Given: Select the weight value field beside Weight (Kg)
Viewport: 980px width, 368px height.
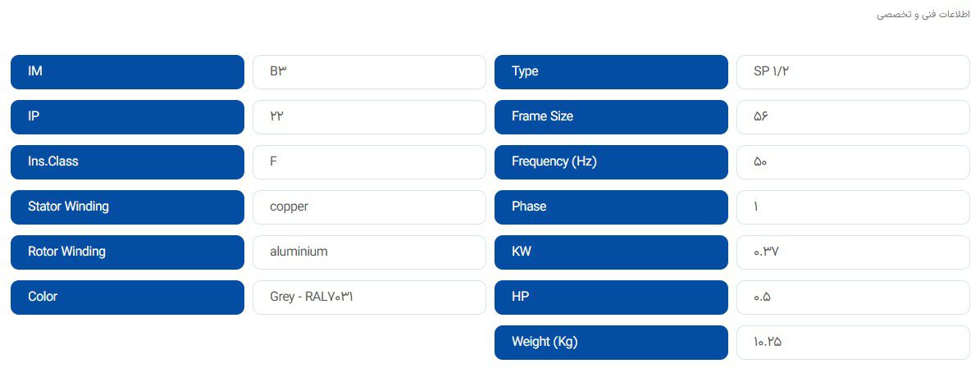Looking at the screenshot, I should [853, 343].
